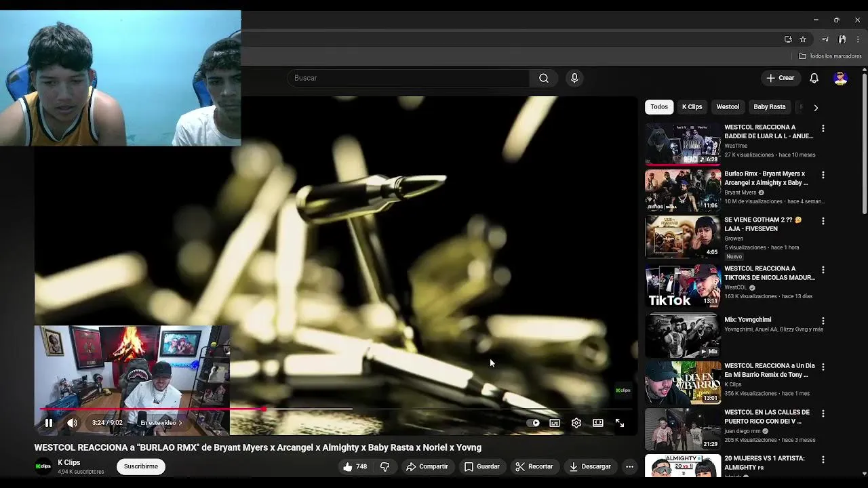This screenshot has width=868, height=488.
Task: Focus the Buscar search field
Action: 409,78
